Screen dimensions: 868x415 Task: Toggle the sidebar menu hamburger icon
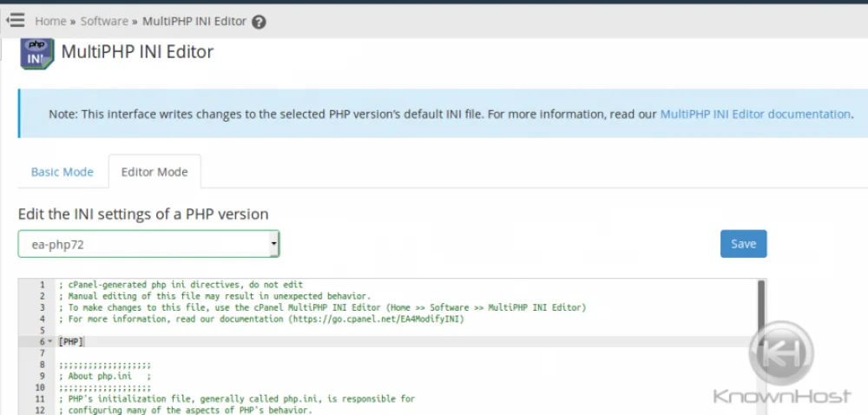[16, 21]
